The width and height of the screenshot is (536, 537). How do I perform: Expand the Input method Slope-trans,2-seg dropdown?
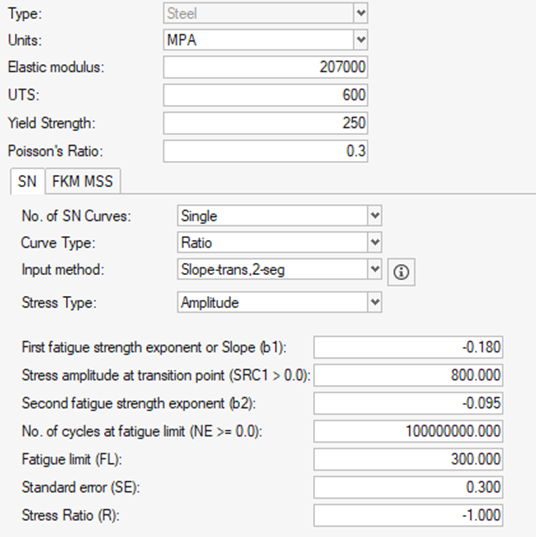tap(279, 269)
